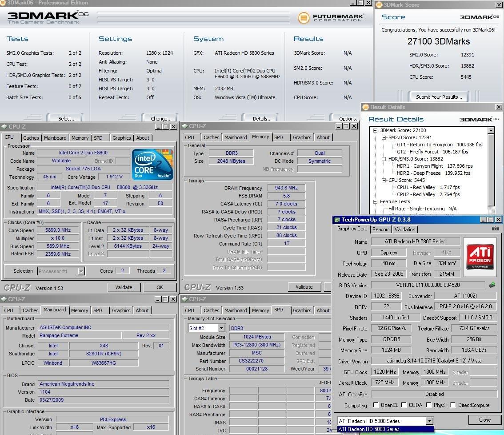Image resolution: width=504 pixels, height=435 pixels.
Task: Click the GPU-Z screenshot camera icon
Action: (495, 229)
